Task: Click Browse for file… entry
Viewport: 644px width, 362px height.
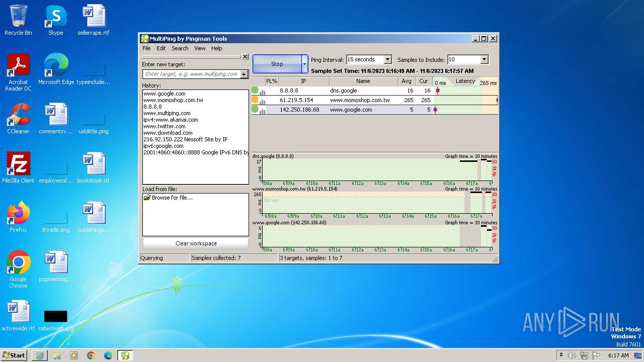Action: point(168,198)
